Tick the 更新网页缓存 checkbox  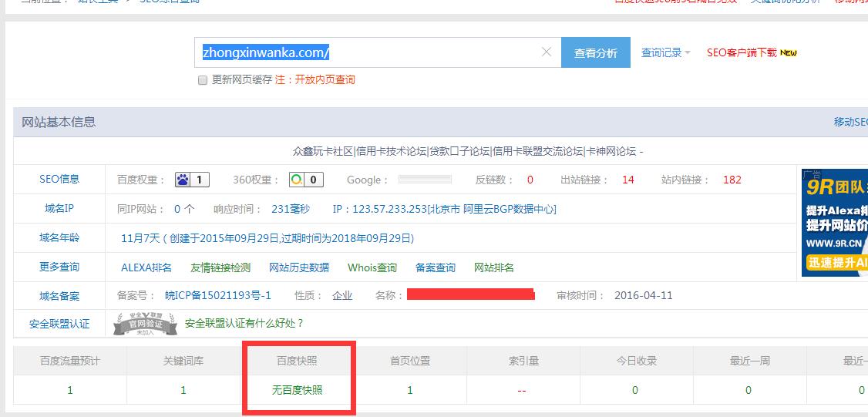coord(203,80)
